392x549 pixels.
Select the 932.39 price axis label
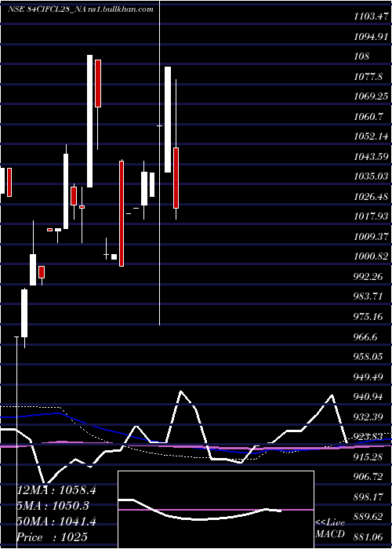pos(368,416)
